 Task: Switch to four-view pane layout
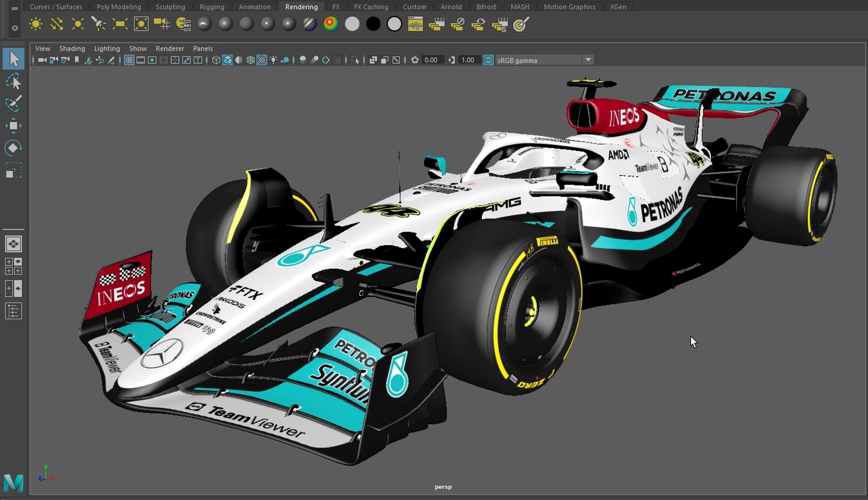coord(13,266)
